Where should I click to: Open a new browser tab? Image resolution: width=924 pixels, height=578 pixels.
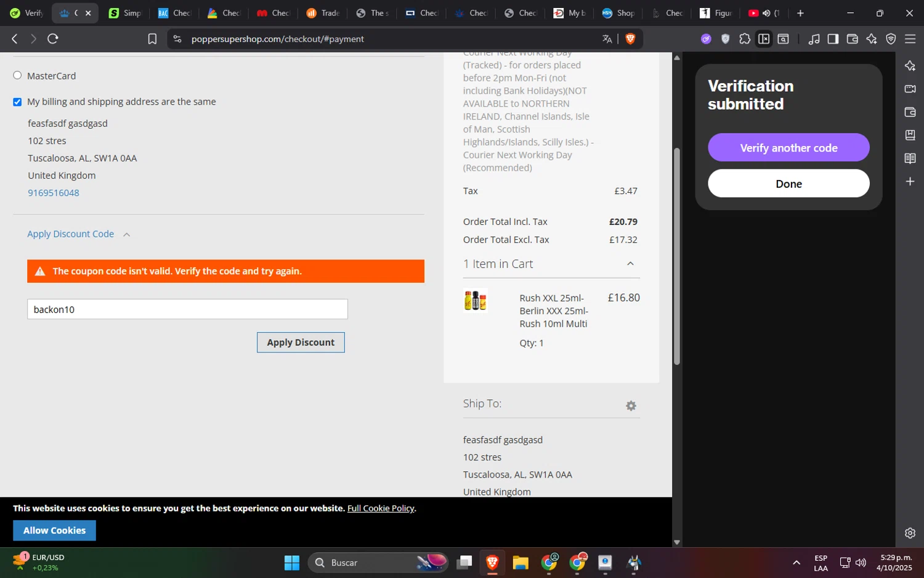(x=800, y=13)
